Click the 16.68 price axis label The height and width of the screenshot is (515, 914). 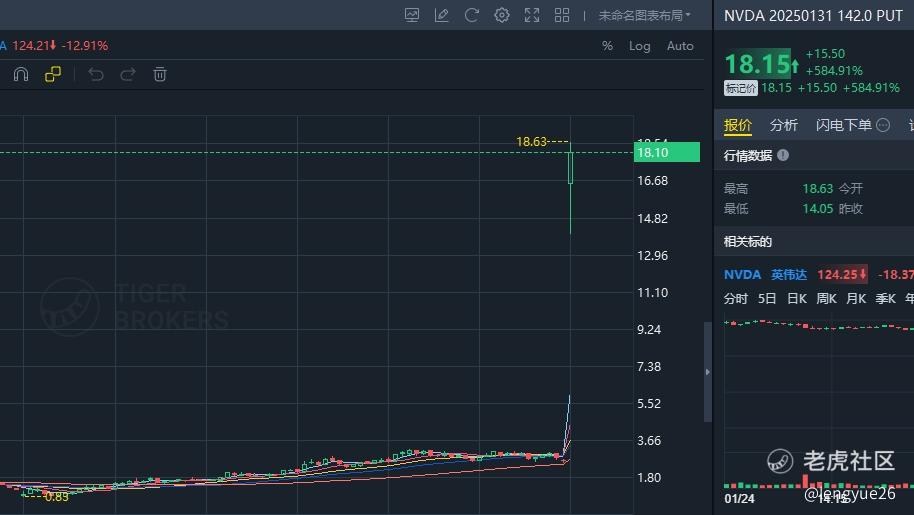click(x=652, y=181)
